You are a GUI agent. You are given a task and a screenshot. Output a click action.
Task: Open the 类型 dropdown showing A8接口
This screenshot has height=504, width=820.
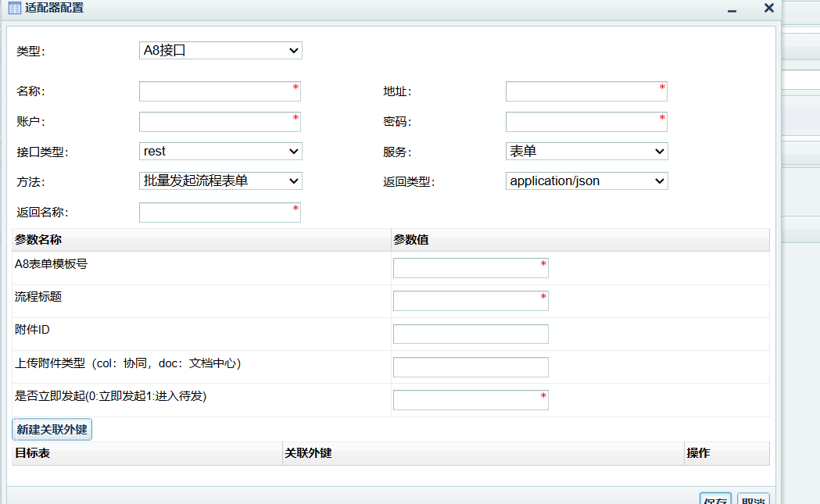tap(220, 51)
